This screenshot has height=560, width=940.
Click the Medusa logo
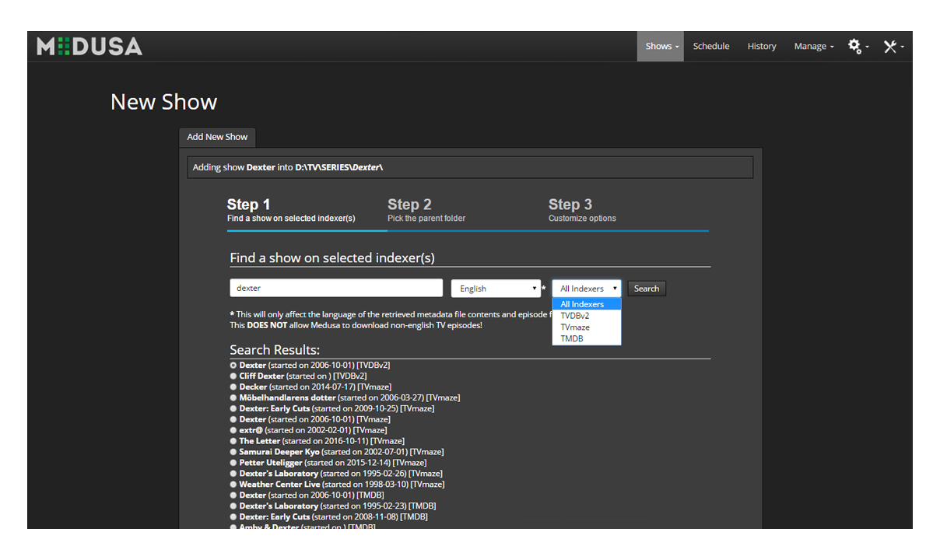89,47
